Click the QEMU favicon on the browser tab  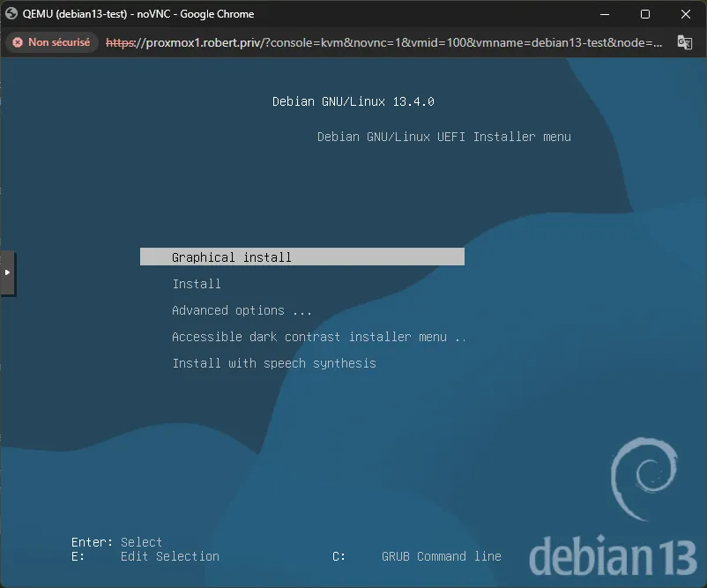[11, 13]
